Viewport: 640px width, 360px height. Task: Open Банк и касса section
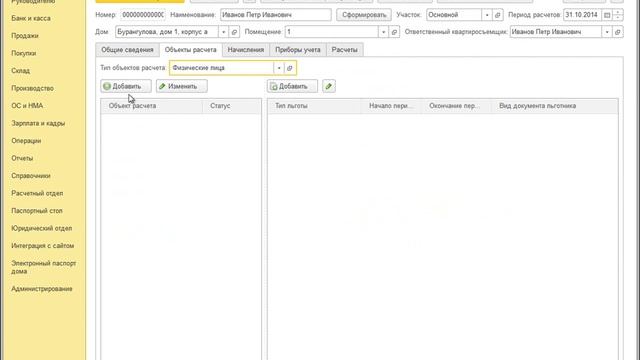pos(31,18)
